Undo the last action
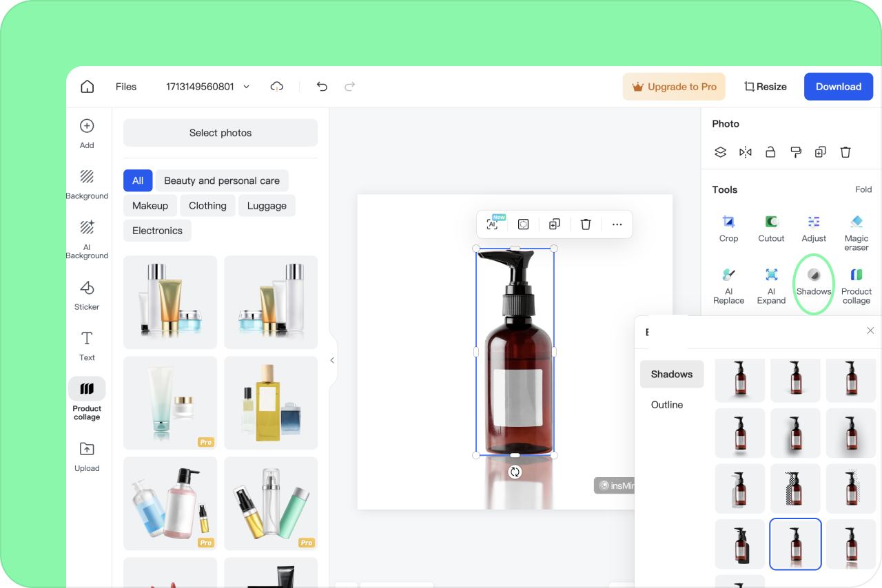This screenshot has width=882, height=588. point(322,87)
